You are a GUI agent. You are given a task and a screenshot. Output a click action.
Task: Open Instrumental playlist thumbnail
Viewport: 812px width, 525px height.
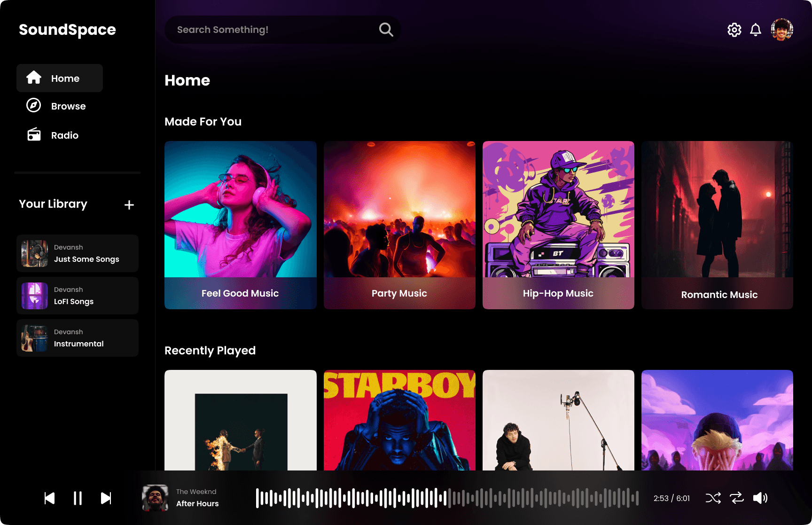coord(35,338)
